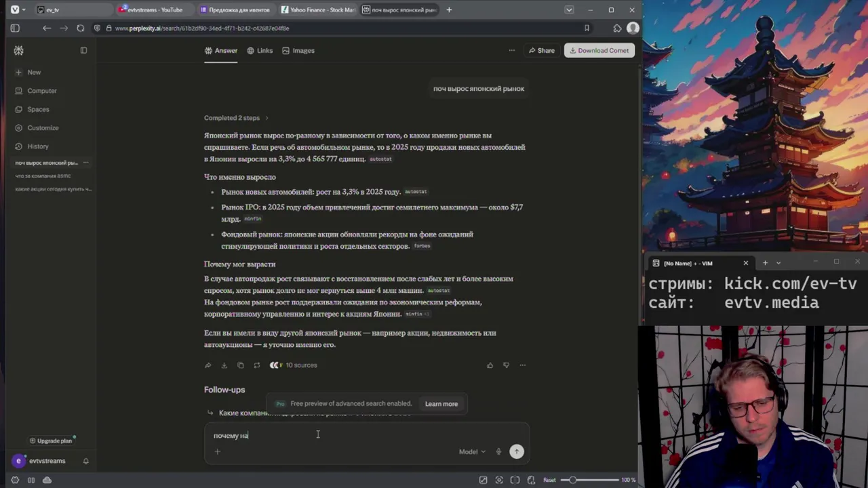The height and width of the screenshot is (488, 868).
Task: Go back to the previous page
Action: pyautogui.click(x=46, y=28)
